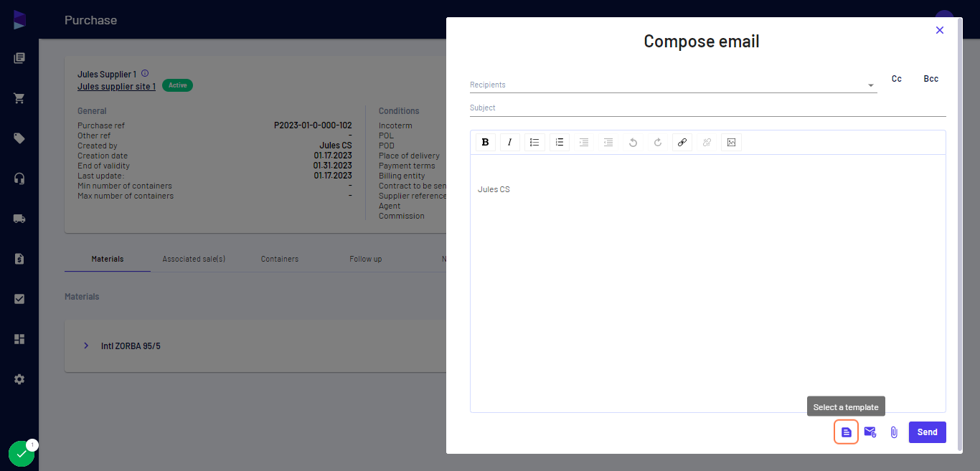Open the Recipients dropdown arrow
The image size is (980, 471).
pos(871,85)
